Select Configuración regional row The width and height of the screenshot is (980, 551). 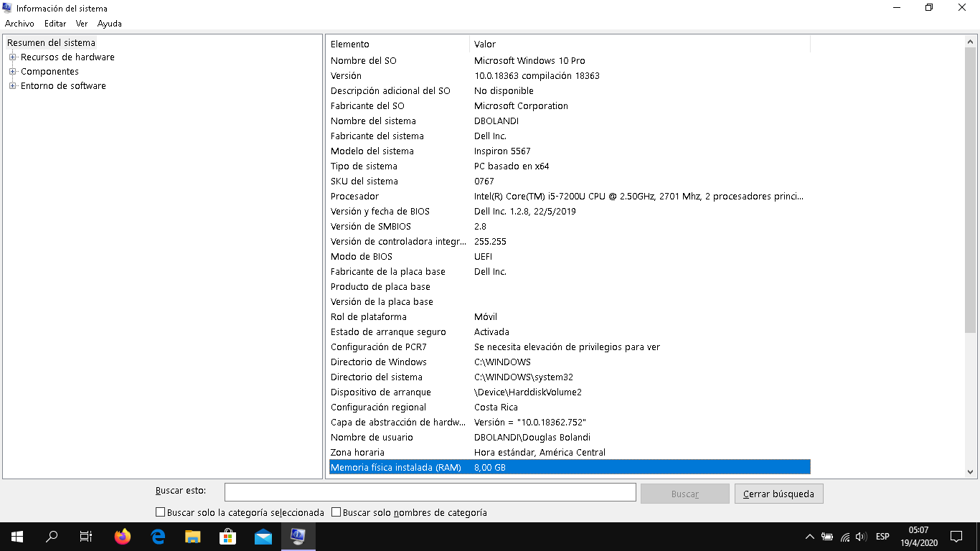(570, 408)
